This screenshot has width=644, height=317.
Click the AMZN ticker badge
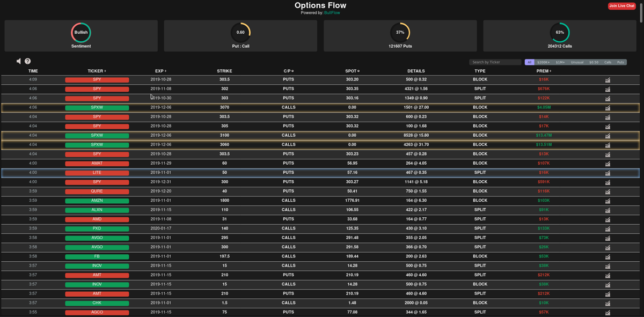[97, 201]
